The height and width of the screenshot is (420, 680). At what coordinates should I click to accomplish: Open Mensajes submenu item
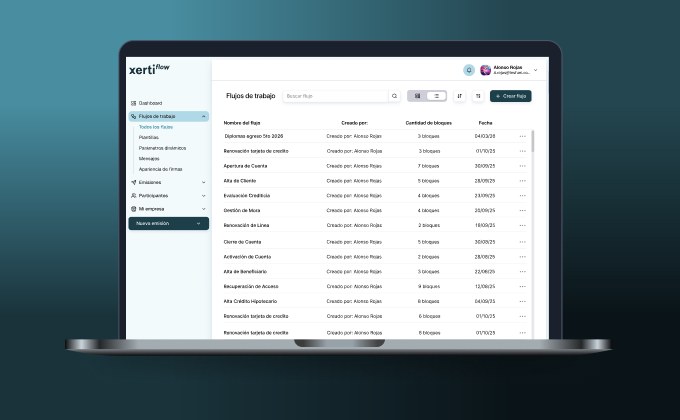pos(149,159)
